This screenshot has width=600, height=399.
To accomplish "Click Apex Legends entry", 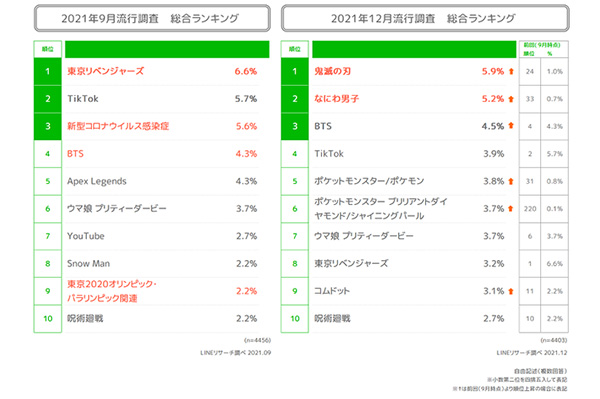I will pos(96,181).
